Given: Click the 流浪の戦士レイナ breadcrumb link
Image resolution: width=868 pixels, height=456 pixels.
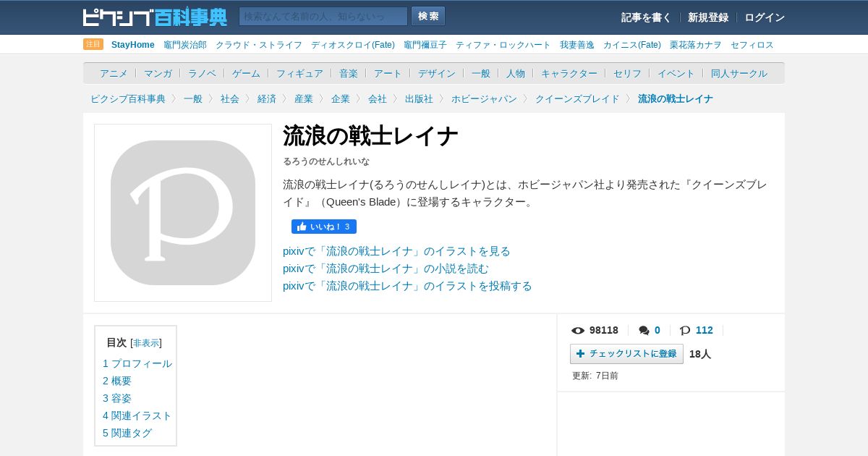Looking at the screenshot, I should (x=676, y=98).
